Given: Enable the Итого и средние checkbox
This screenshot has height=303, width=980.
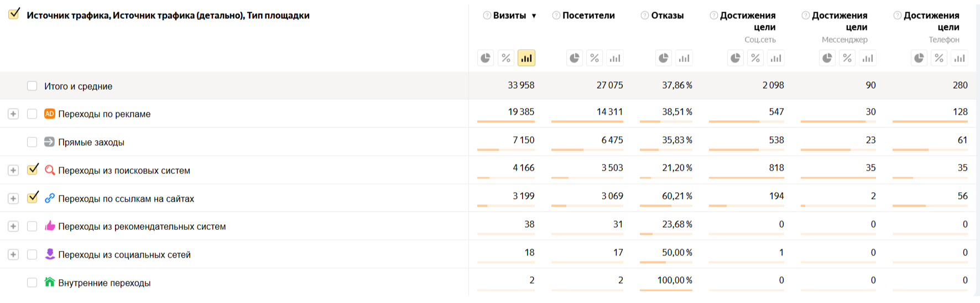Looking at the screenshot, I should coord(32,86).
